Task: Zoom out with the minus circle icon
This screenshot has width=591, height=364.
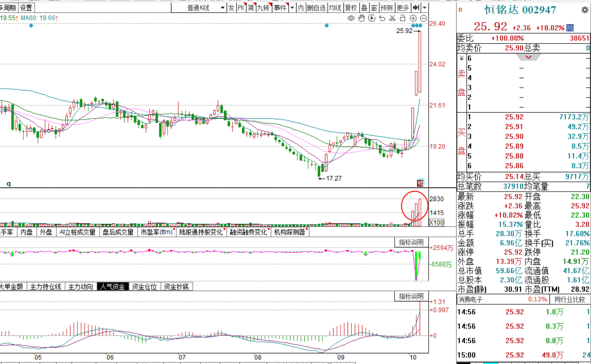Action: pos(423,18)
